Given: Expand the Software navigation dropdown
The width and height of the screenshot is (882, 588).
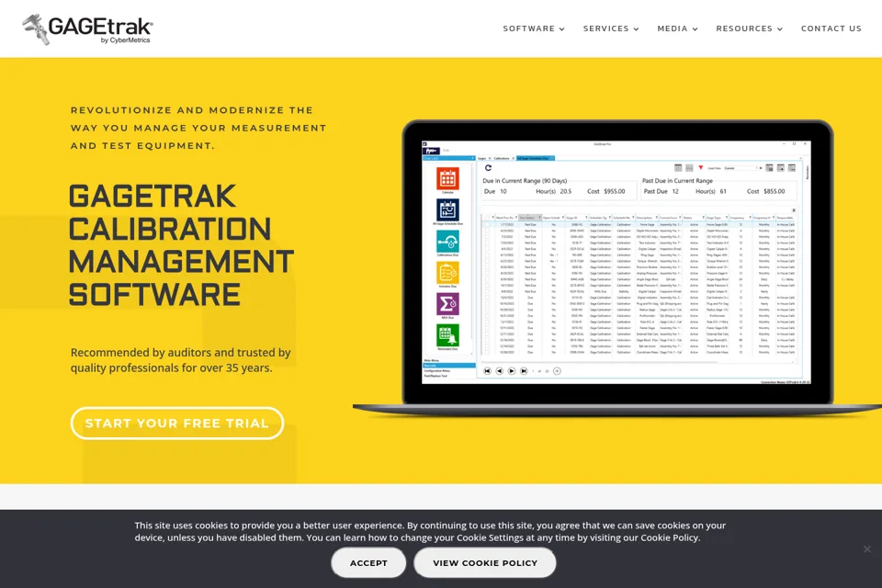Looking at the screenshot, I should tap(534, 28).
